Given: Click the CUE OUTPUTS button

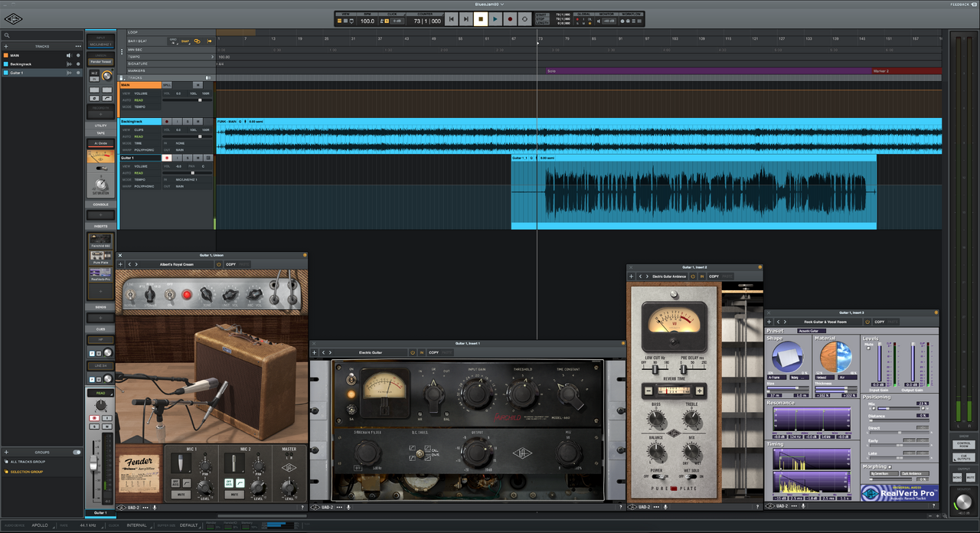Looking at the screenshot, I should tap(962, 457).
